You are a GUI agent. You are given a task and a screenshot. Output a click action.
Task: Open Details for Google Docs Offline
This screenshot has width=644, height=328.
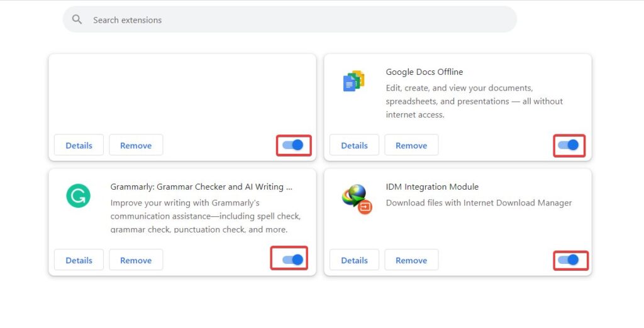click(354, 145)
